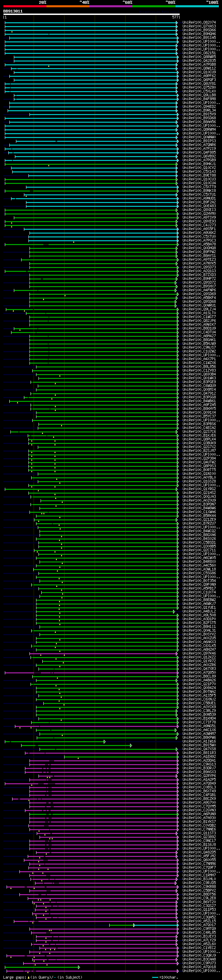Click label UniRef100_B9SD68
Image resolution: width=222 pixels, height=980 pixels.
199,118
